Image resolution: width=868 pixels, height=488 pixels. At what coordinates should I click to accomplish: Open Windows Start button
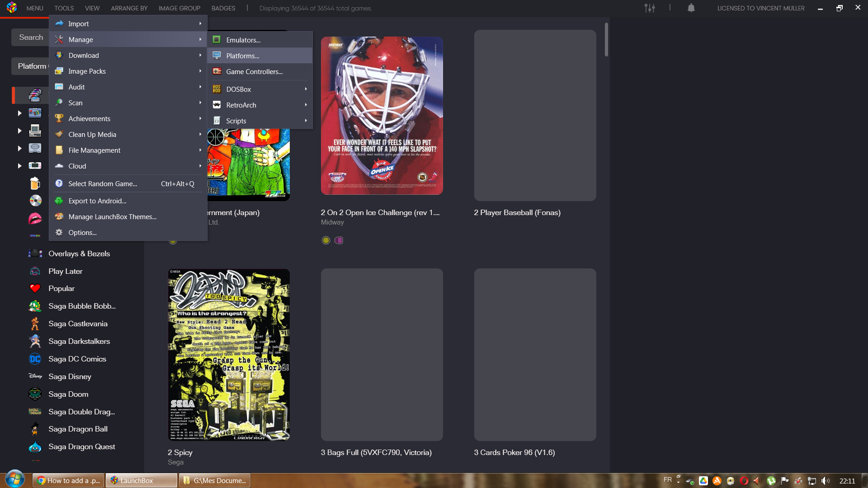pos(15,479)
